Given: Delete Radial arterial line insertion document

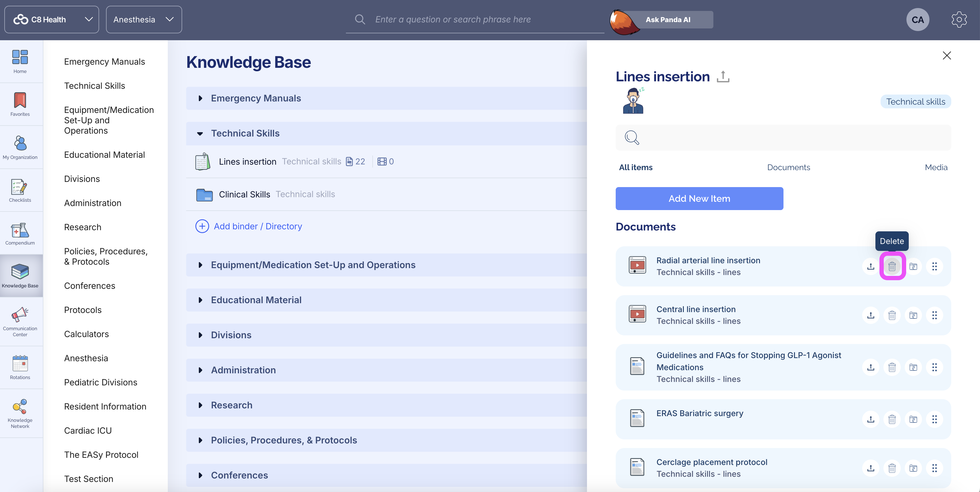Looking at the screenshot, I should (892, 266).
